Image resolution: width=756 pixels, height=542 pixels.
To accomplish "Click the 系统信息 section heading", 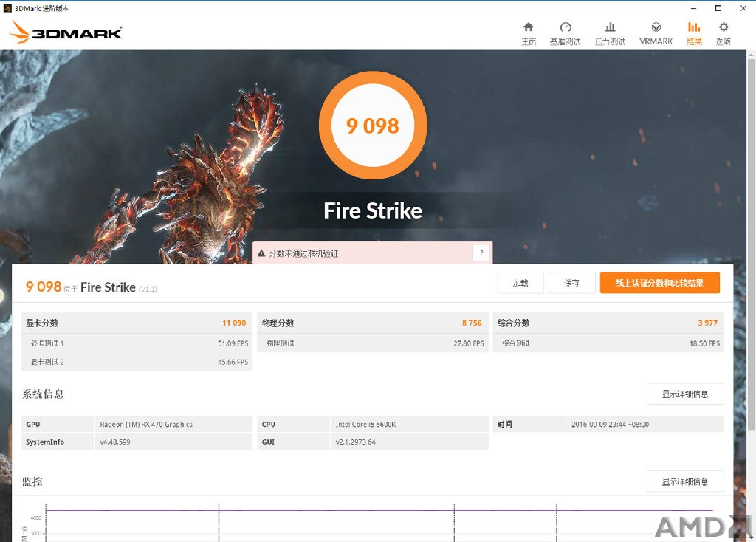I will coord(43,394).
